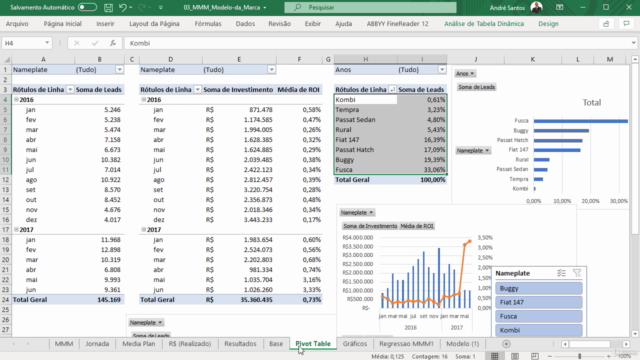Click the add new sheet plus icon
The width and height of the screenshot is (640, 360).
(507, 344)
